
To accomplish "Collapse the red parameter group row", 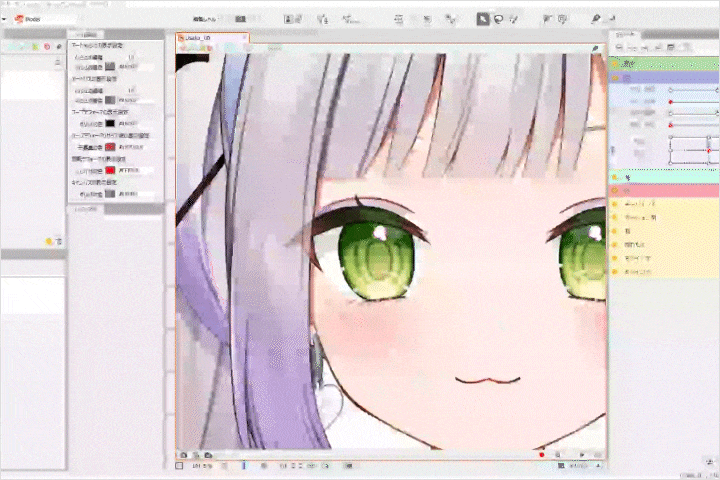I will coord(664,190).
